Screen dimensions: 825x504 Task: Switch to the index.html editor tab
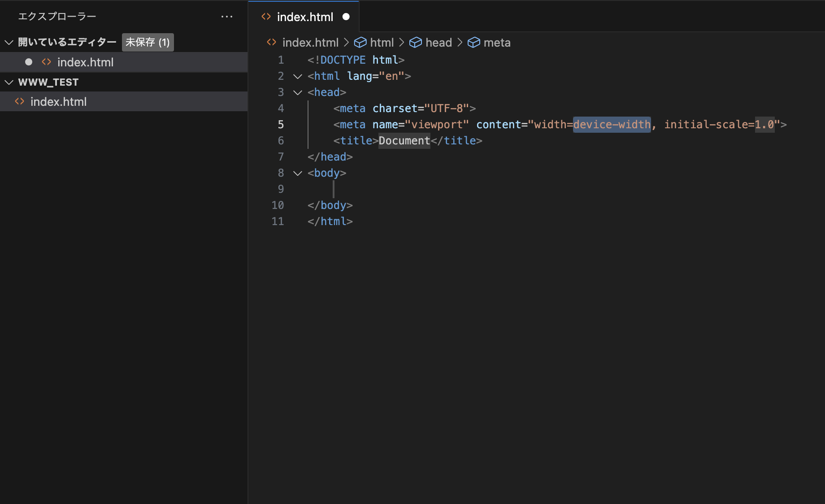pos(305,17)
